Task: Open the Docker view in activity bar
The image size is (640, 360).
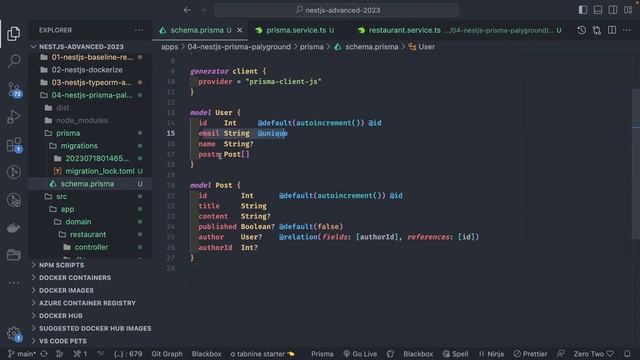Action: 13,228
